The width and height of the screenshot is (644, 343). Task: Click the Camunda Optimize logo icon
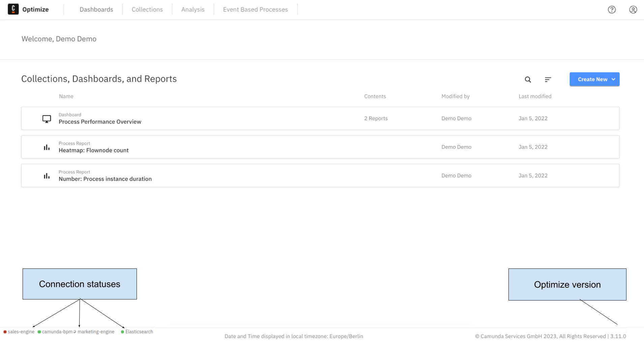[13, 9]
